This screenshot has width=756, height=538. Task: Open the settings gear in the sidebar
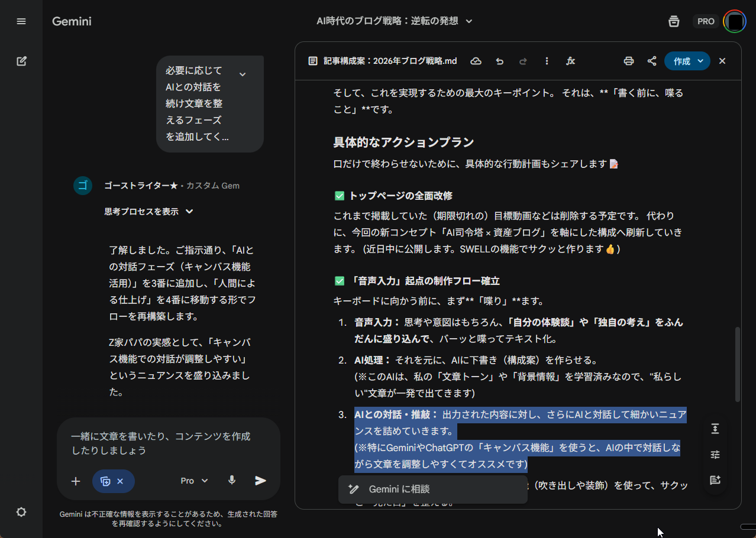21,512
